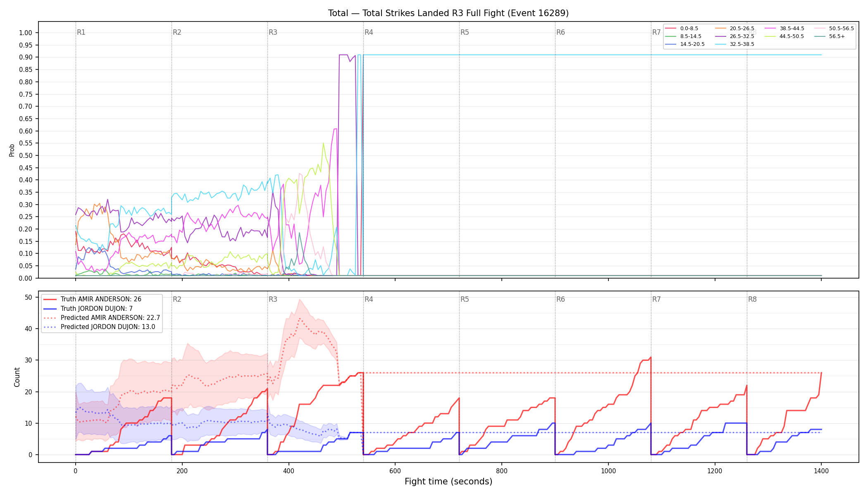The height and width of the screenshot is (496, 868).
Task: Click the 'Prob' y-axis label
Action: [12, 150]
